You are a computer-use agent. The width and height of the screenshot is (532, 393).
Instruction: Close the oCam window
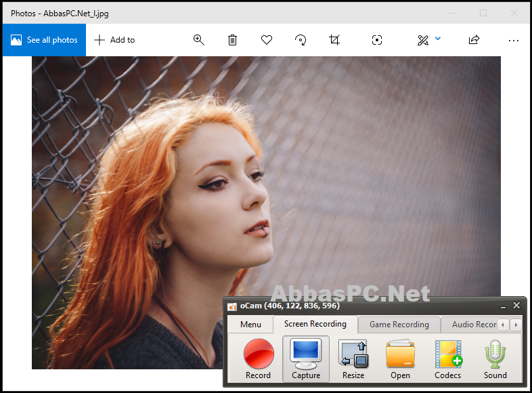(x=516, y=306)
